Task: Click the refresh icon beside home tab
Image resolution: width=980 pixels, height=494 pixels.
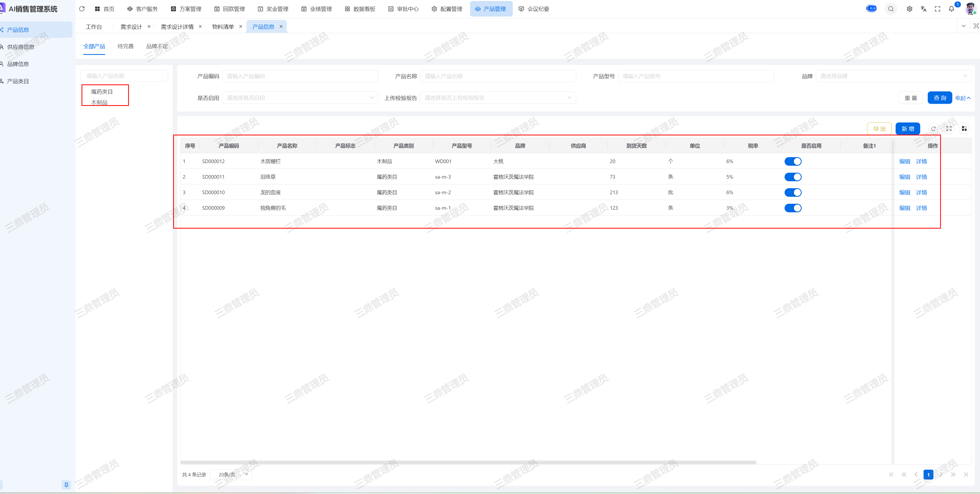Action: point(82,9)
